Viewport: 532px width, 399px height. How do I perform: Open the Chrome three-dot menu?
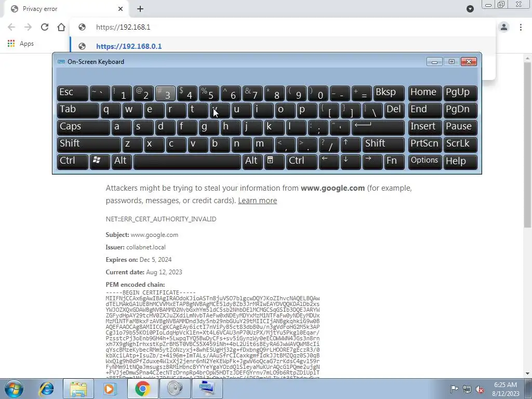(521, 27)
